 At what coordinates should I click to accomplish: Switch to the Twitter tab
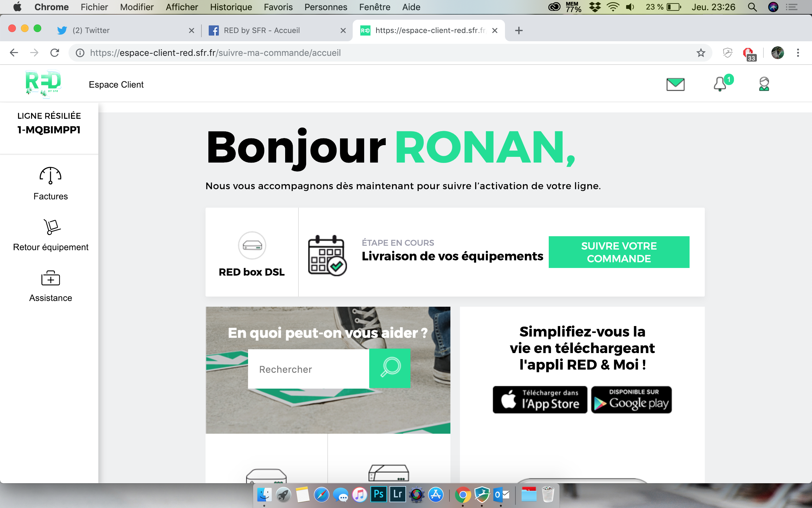(126, 30)
